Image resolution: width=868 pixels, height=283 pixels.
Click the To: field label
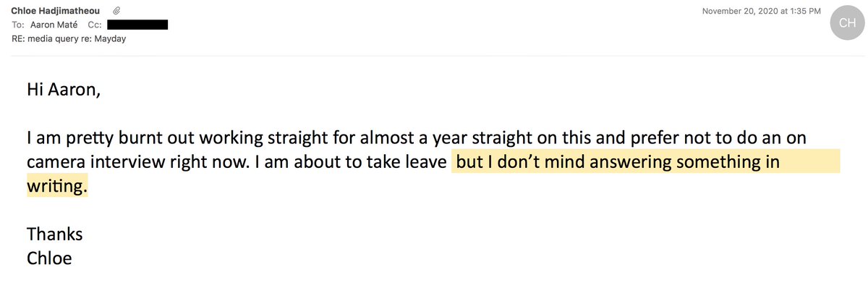click(x=18, y=25)
